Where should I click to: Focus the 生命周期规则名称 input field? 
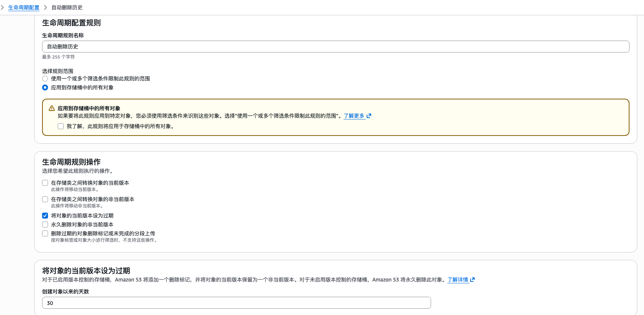[335, 47]
